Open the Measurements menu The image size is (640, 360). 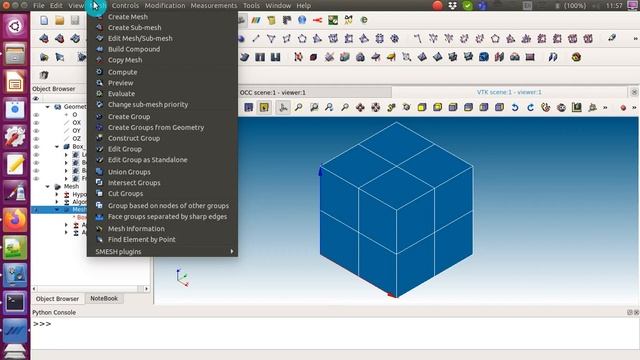click(213, 6)
